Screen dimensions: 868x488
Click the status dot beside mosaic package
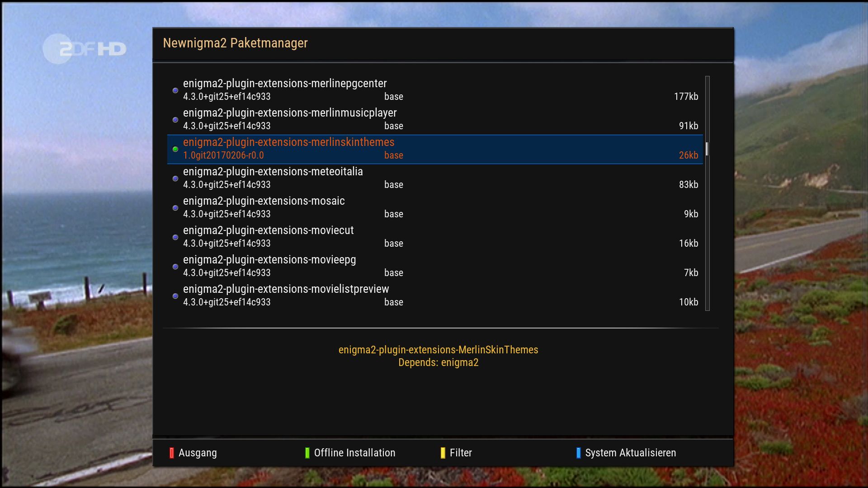tap(175, 208)
